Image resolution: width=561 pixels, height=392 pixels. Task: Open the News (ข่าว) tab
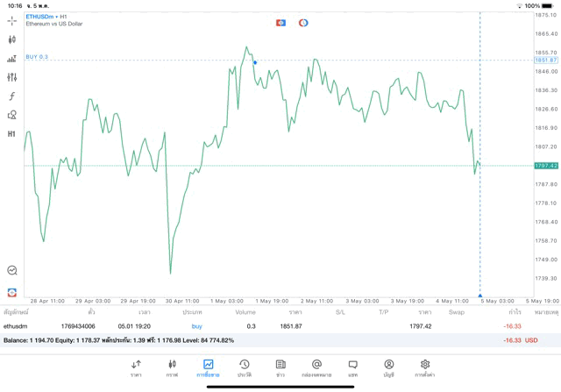280,367
